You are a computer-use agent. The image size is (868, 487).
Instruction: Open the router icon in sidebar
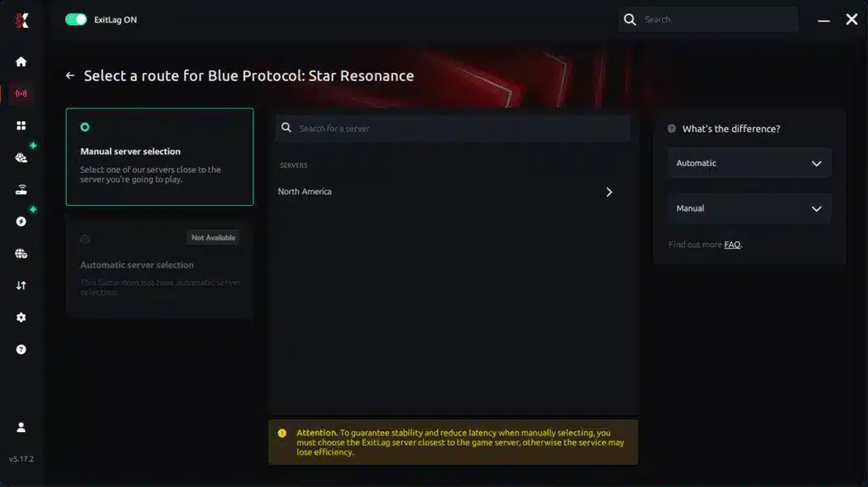tap(21, 190)
